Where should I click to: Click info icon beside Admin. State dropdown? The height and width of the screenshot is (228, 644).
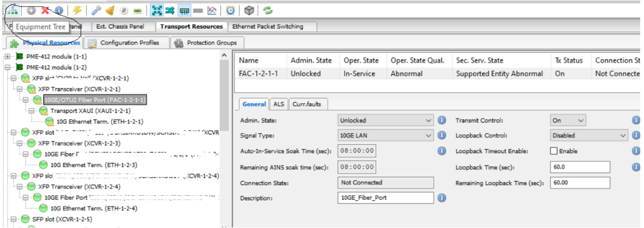441,120
